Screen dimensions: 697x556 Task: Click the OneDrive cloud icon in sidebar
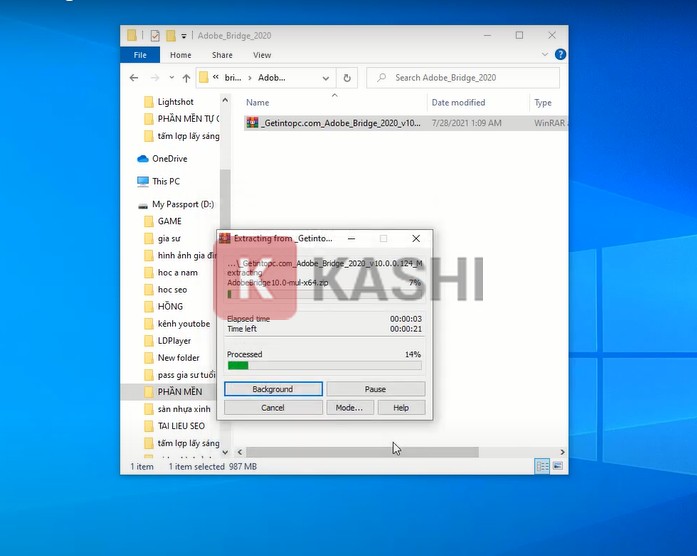(x=143, y=158)
